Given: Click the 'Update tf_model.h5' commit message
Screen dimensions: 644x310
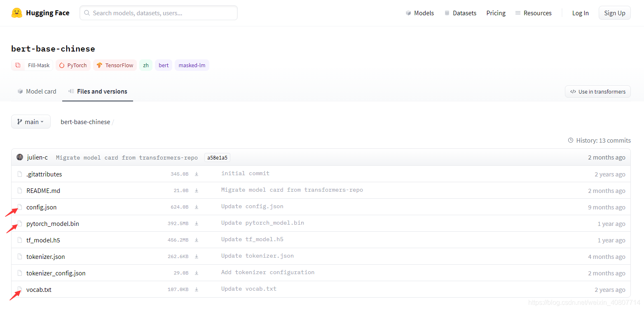Looking at the screenshot, I should coord(252,239).
